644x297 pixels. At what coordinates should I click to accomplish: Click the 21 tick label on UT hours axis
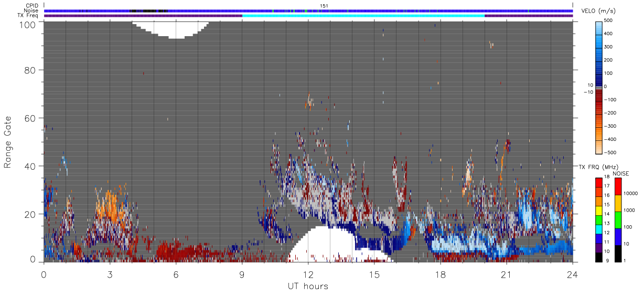(507, 274)
